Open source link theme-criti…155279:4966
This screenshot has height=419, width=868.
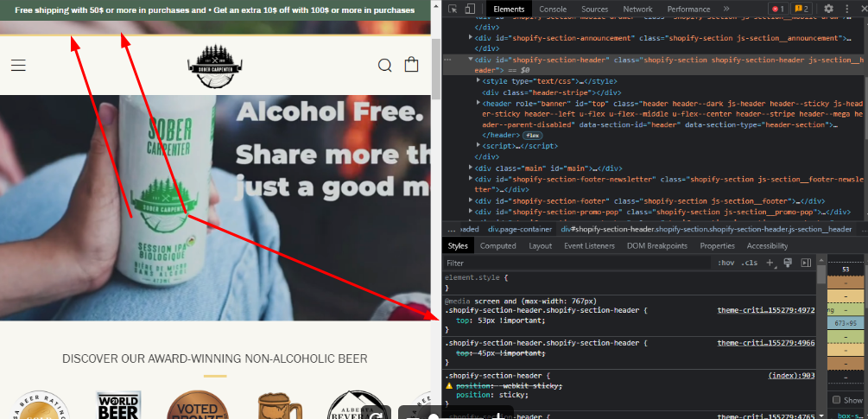[766, 343]
